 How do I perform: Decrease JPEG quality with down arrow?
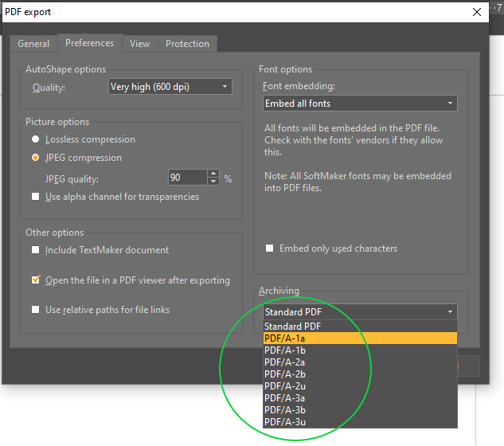(x=213, y=182)
